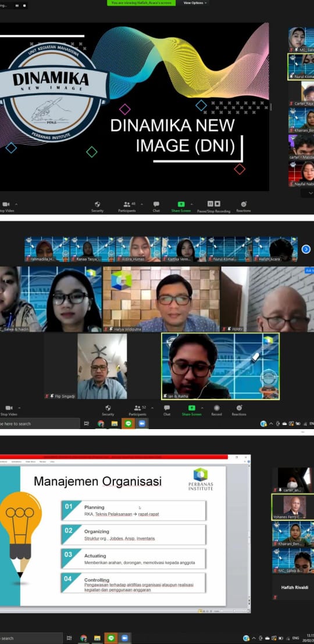The width and height of the screenshot is (314, 644).
Task: Click the Record button in Zoom toolbar
Action: point(216,410)
